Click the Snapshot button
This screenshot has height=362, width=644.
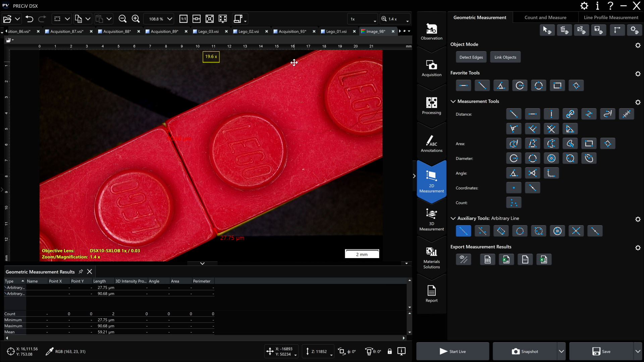tap(525, 351)
